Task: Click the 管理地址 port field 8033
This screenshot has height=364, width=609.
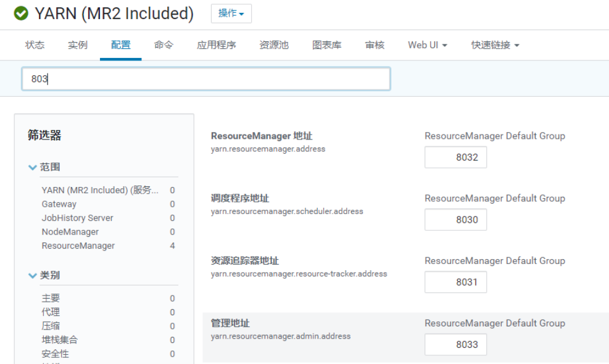Action: [455, 344]
